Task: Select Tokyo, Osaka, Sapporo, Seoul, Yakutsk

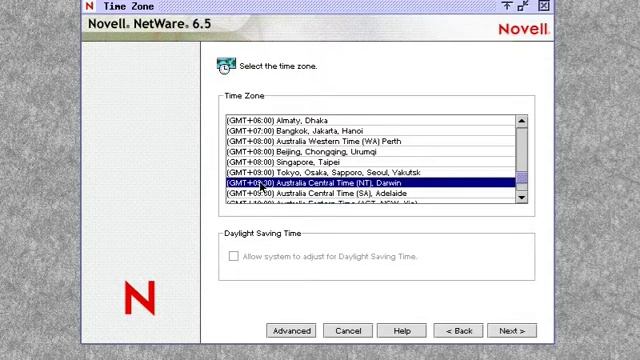Action: tap(371, 173)
